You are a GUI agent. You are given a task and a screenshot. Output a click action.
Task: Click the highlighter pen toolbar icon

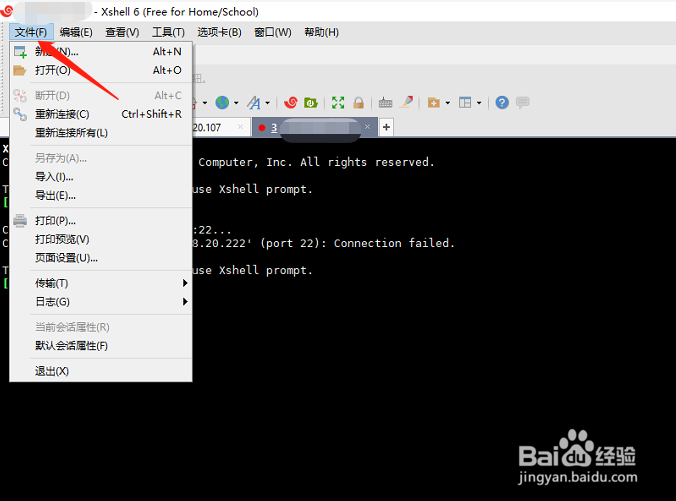coord(407,102)
